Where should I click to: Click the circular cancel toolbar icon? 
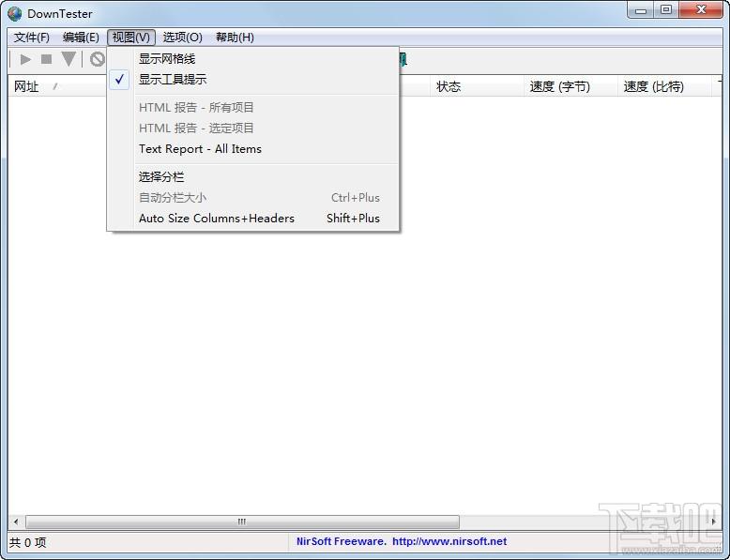(x=97, y=59)
